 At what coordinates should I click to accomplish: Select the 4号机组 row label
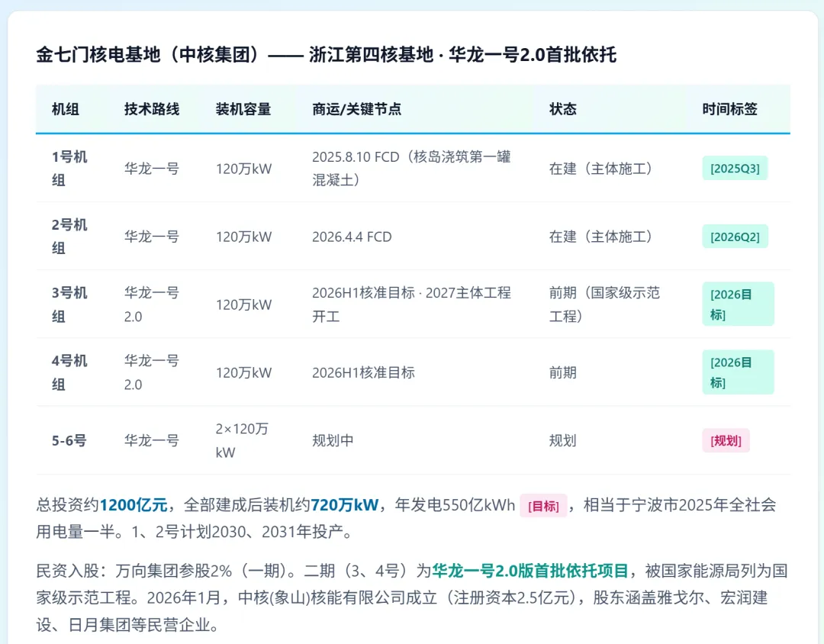pyautogui.click(x=69, y=372)
